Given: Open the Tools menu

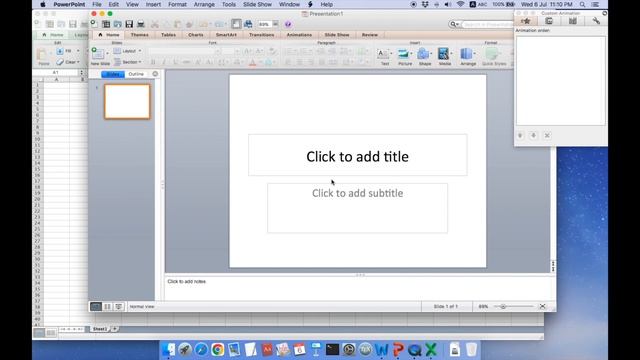Looking at the screenshot, I should point(229,4).
